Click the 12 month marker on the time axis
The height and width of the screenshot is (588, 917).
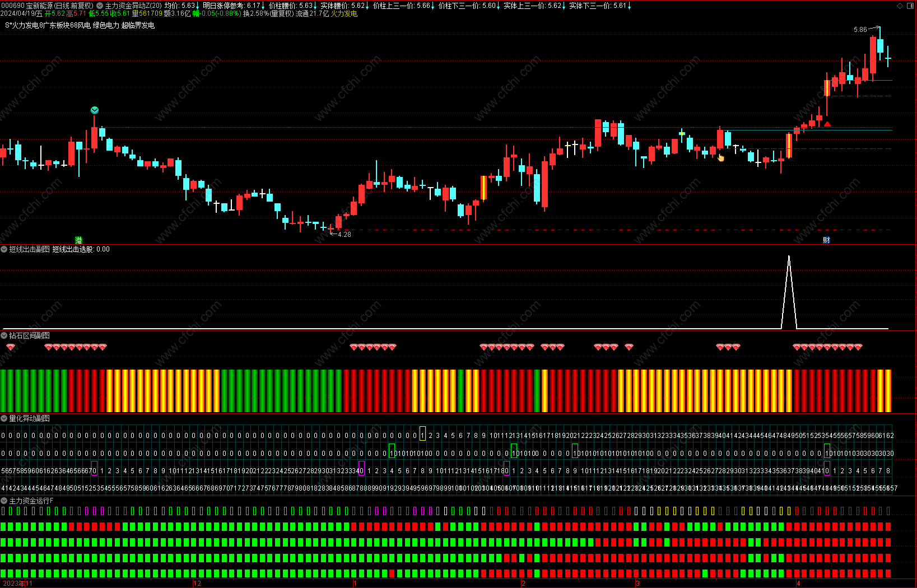tap(197, 584)
